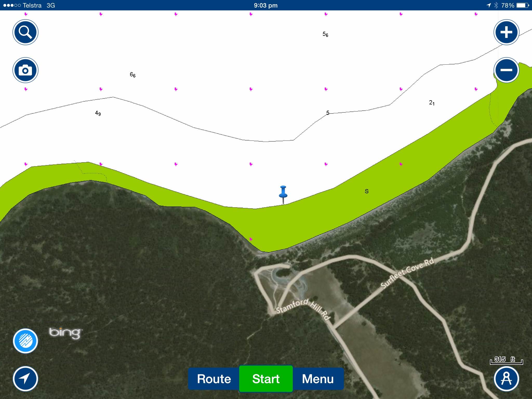Zoom in with the plus button
Image resolution: width=532 pixels, height=399 pixels.
[x=506, y=32]
